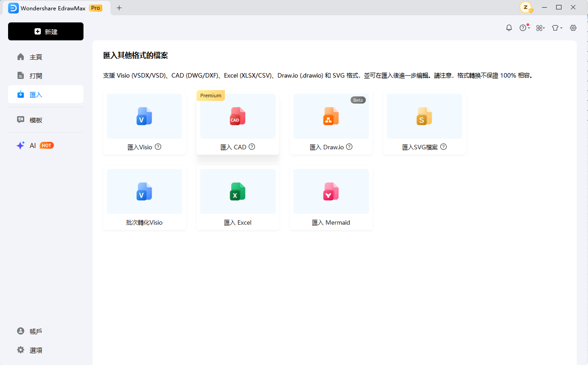This screenshot has height=365, width=588.
Task: Click the 新建 new document button
Action: point(45,31)
